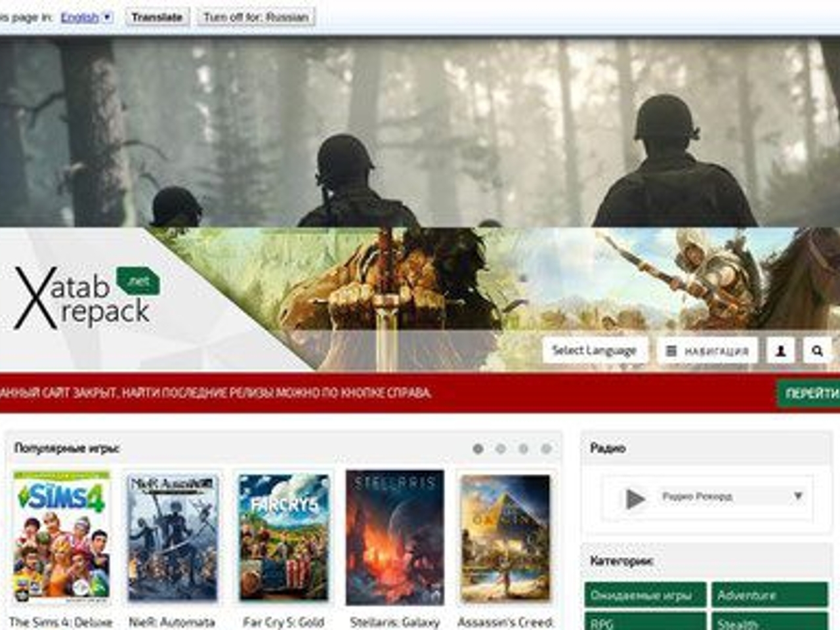Open the site search magnifier icon

(x=817, y=350)
